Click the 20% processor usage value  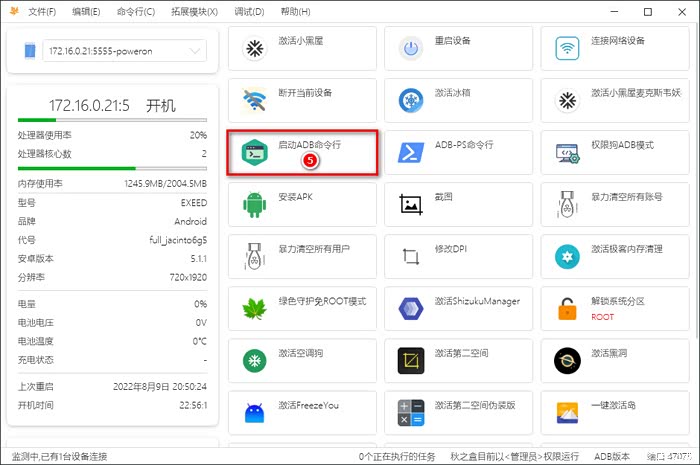pyautogui.click(x=198, y=135)
